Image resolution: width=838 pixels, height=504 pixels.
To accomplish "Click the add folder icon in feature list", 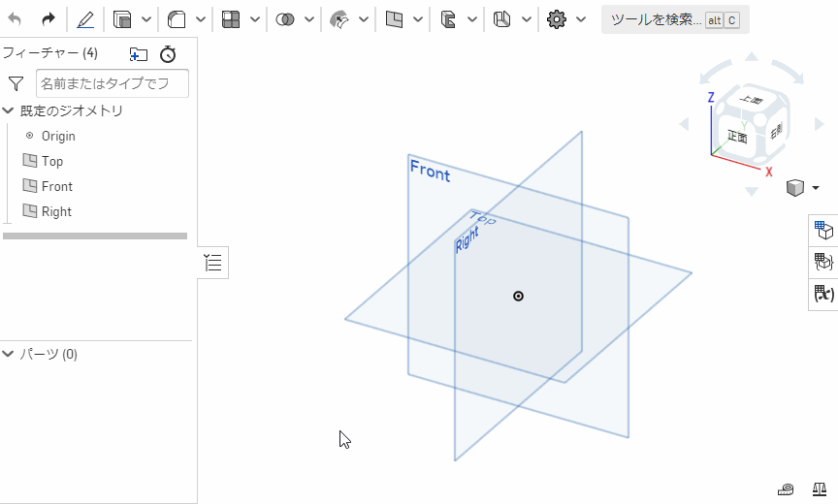I will pyautogui.click(x=139, y=54).
